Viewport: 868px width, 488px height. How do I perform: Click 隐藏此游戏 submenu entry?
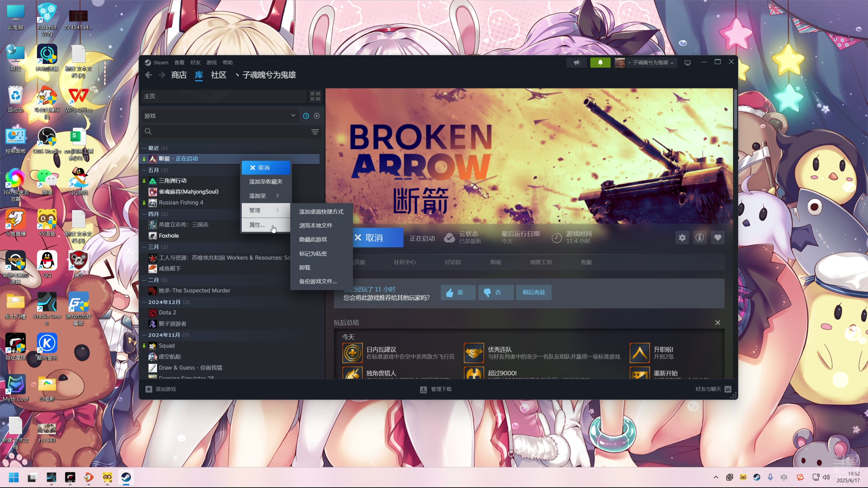pos(321,240)
